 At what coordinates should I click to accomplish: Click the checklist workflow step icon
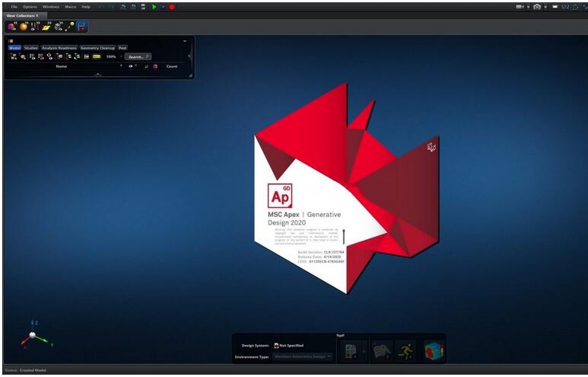[x=351, y=351]
